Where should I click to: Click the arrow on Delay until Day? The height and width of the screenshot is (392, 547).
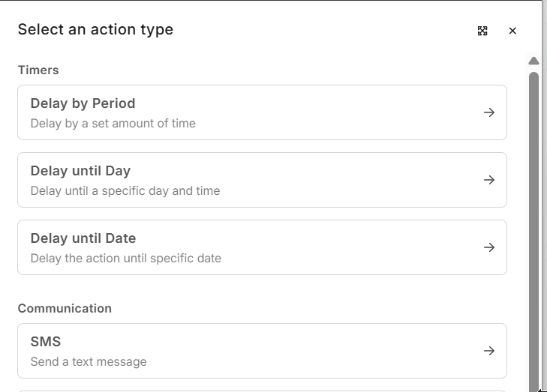point(489,180)
